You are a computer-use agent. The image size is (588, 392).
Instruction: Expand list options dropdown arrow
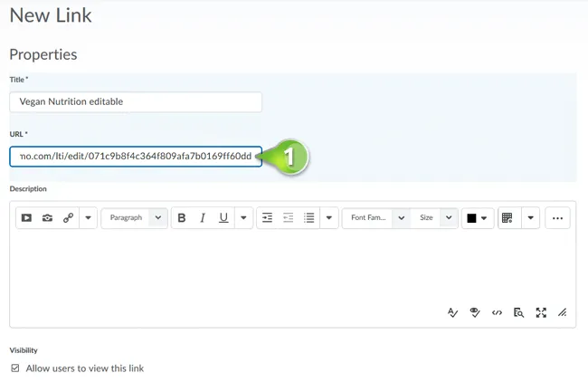coord(329,217)
